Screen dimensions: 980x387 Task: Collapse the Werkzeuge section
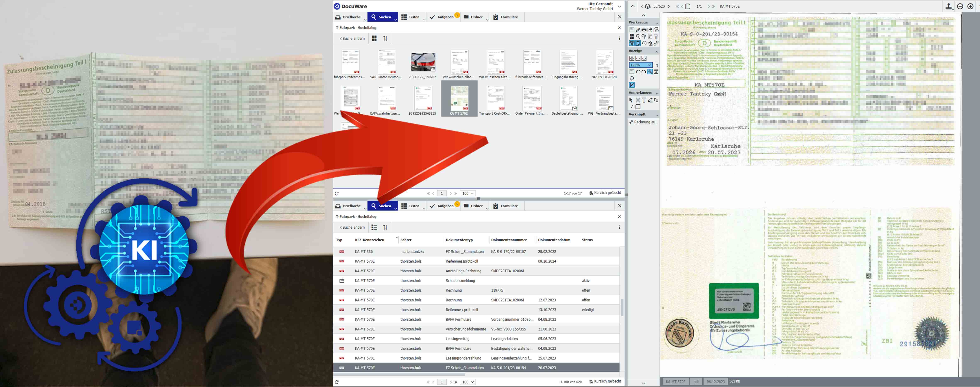(x=657, y=23)
